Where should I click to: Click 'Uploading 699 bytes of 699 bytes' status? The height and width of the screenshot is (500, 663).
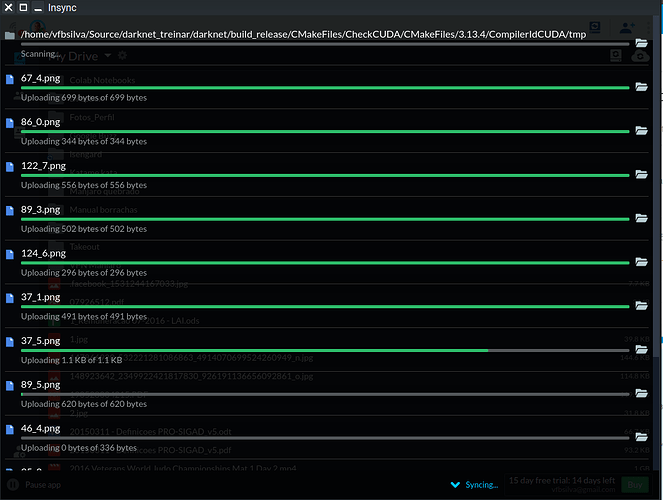click(x=84, y=98)
